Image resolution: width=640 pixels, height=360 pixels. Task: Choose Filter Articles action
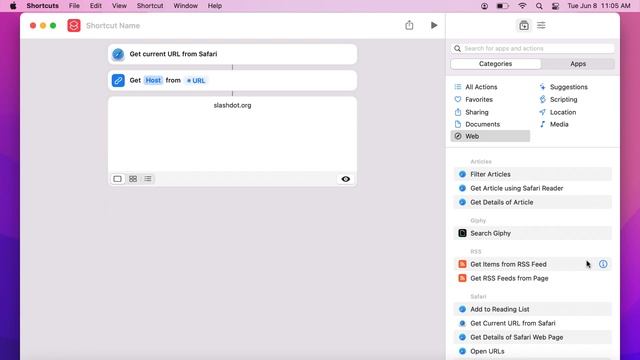coord(533,174)
